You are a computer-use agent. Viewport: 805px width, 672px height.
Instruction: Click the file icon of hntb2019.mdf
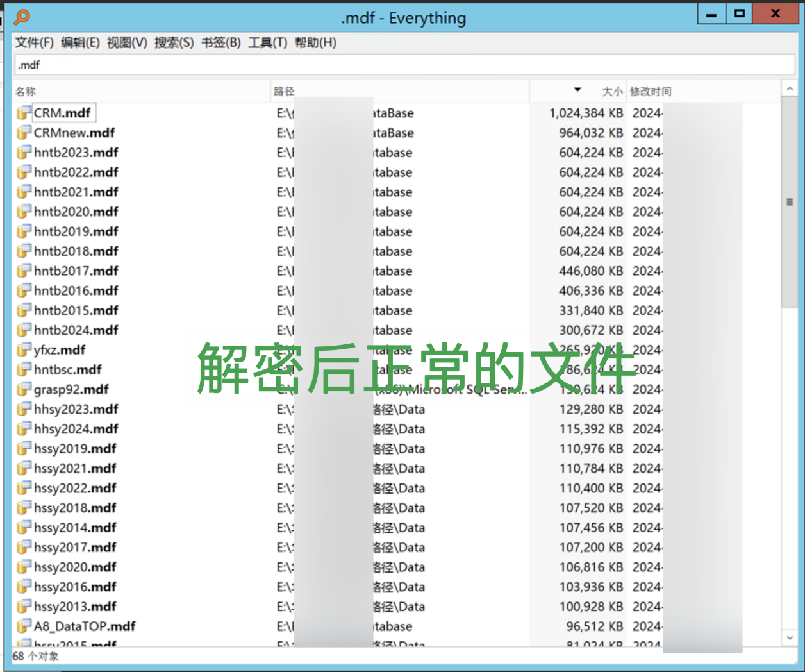24,231
